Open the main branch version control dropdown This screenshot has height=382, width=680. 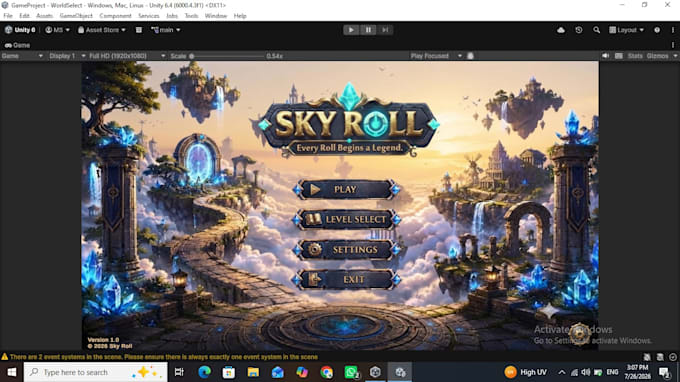pos(166,30)
